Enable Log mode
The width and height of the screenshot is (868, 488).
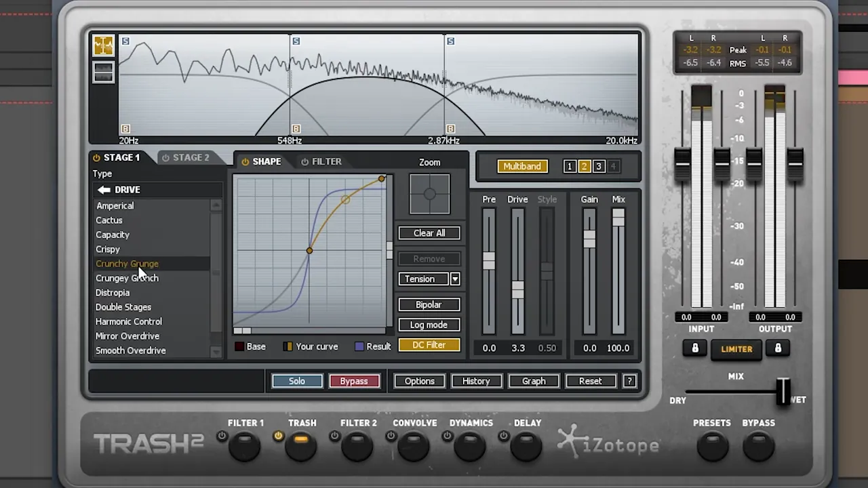(x=429, y=325)
